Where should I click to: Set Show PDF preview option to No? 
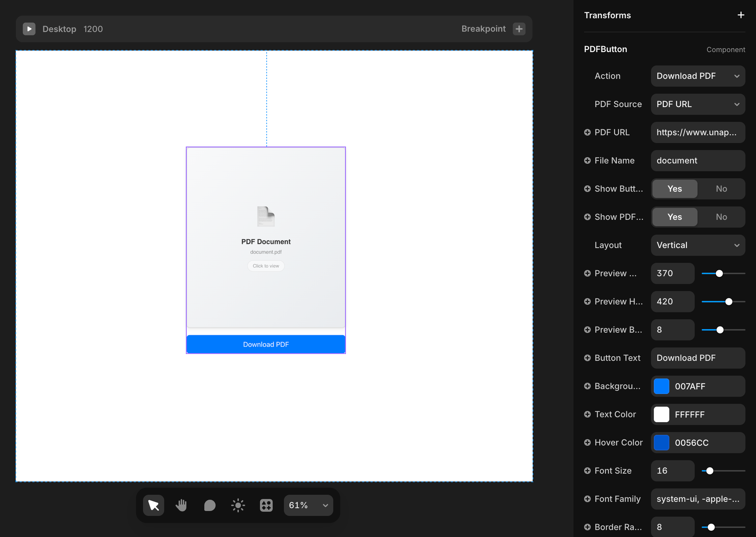click(x=721, y=217)
